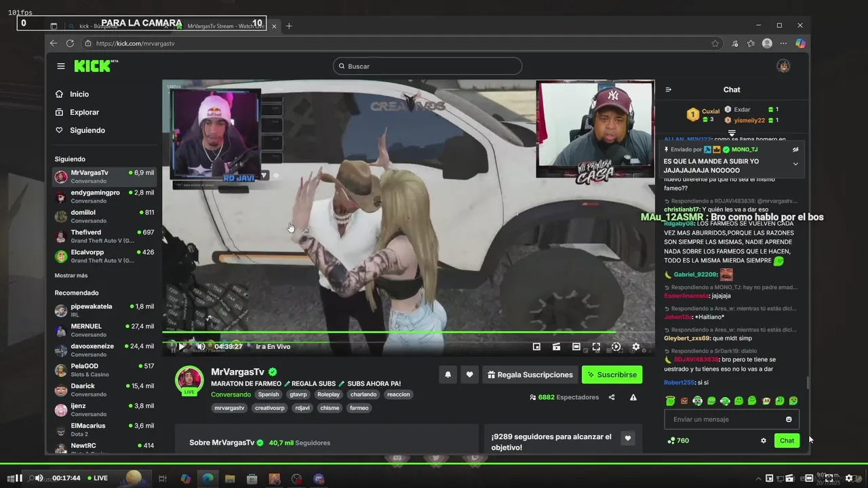This screenshot has height=488, width=868.
Task: Expand the followed list with Mostrar más
Action: click(x=71, y=276)
